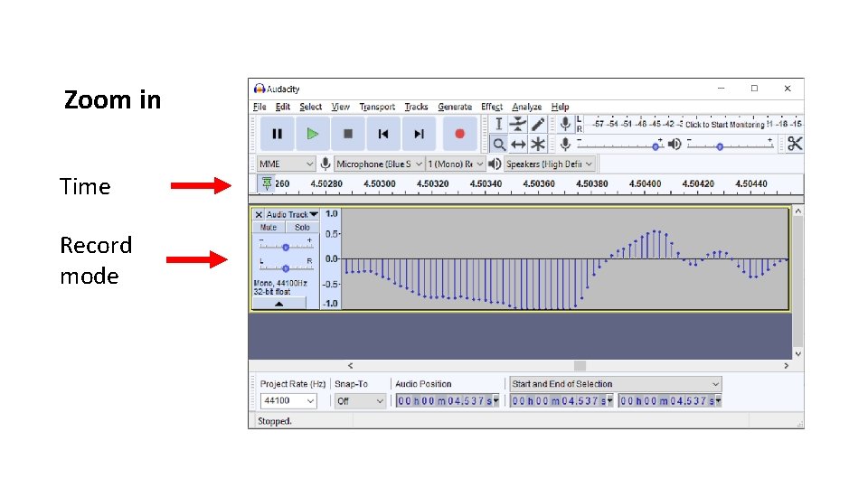Click the Pause transport button
Viewport: 868px width, 488px height.
[x=278, y=134]
